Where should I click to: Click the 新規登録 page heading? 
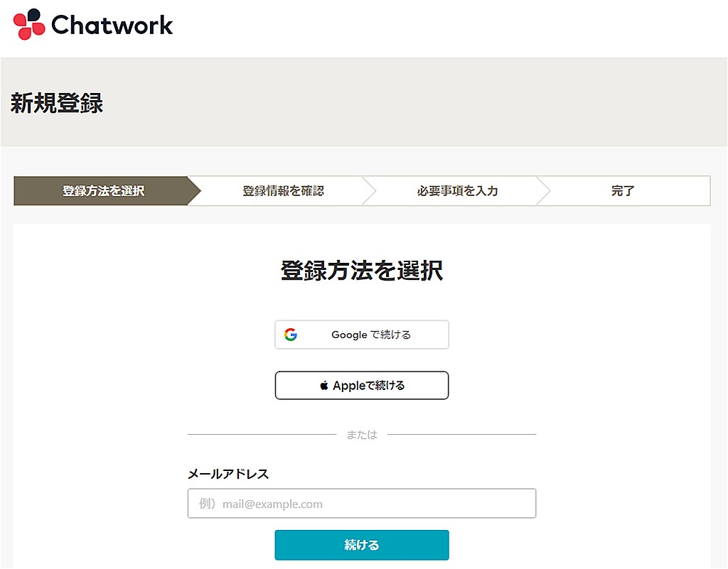tap(55, 104)
